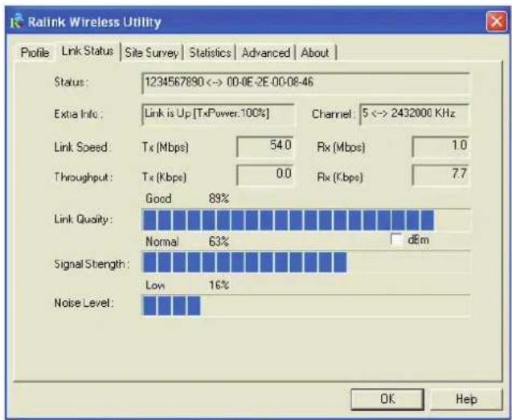The height and width of the screenshot is (420, 512).
Task: Select the Link Status tab
Action: pos(88,51)
